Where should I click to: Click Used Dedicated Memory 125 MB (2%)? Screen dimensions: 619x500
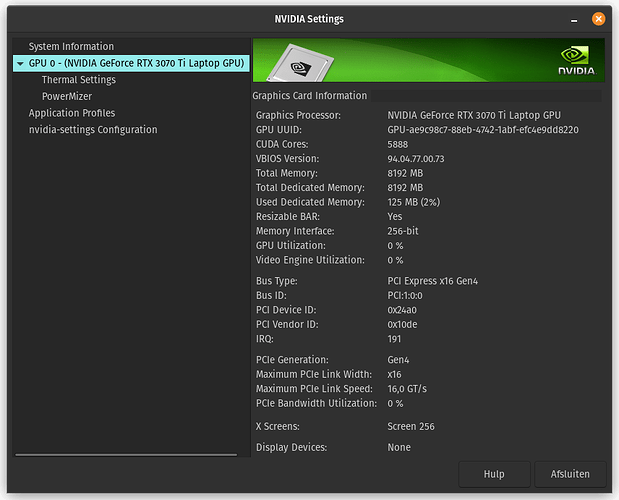coord(413,202)
